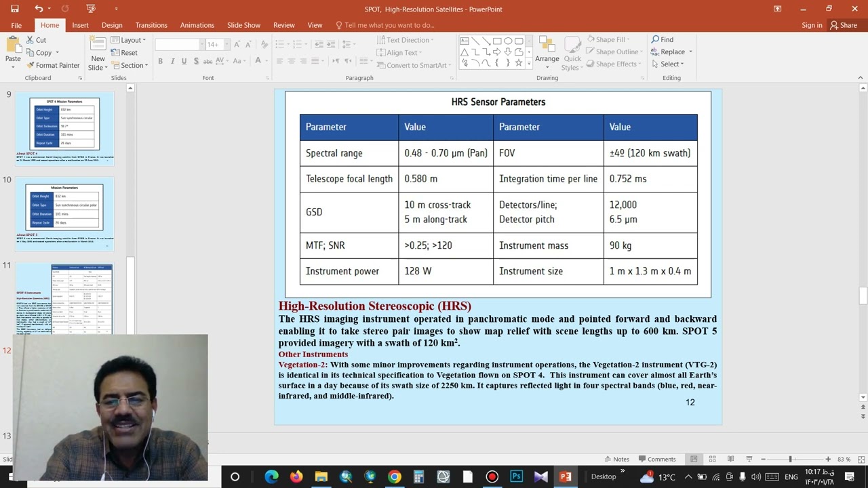
Task: Toggle the Notes pane
Action: pyautogui.click(x=616, y=459)
